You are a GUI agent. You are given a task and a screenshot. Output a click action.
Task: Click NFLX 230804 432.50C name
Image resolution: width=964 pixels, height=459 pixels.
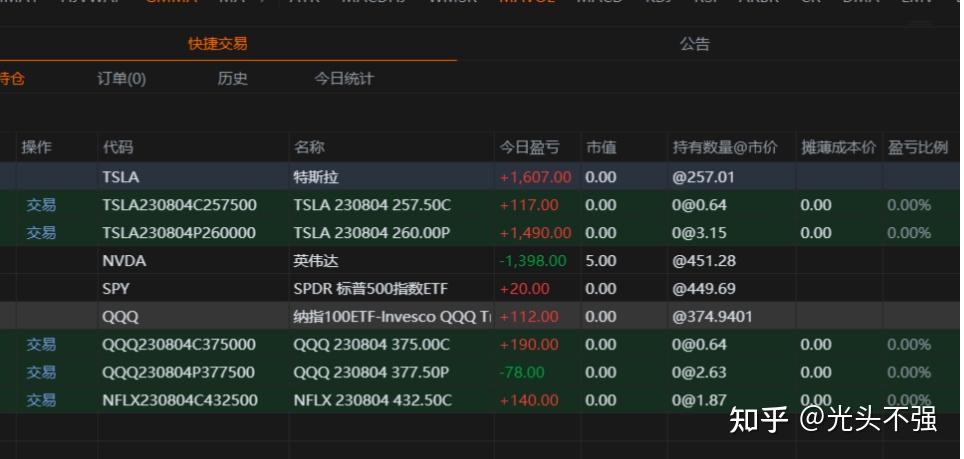(x=373, y=400)
